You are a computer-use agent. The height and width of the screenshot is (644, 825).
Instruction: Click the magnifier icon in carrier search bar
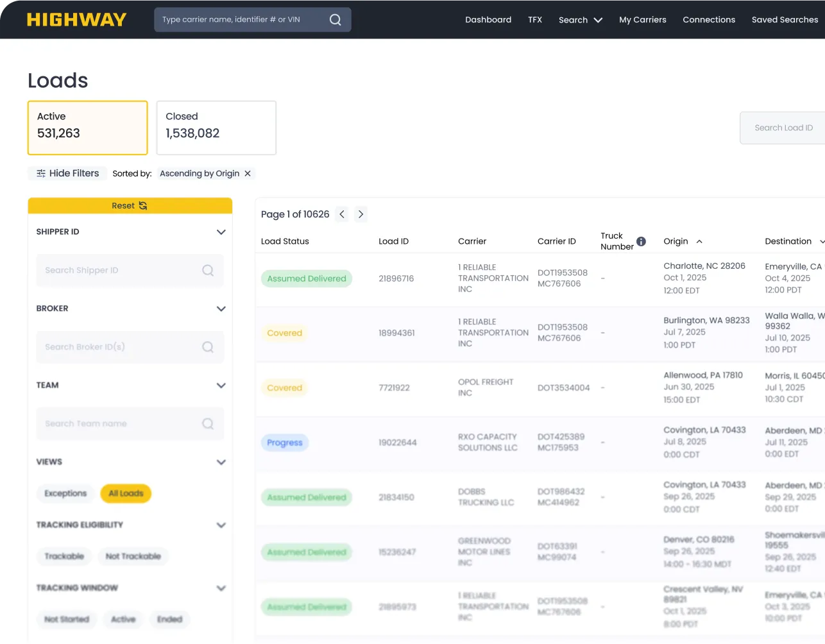(335, 20)
